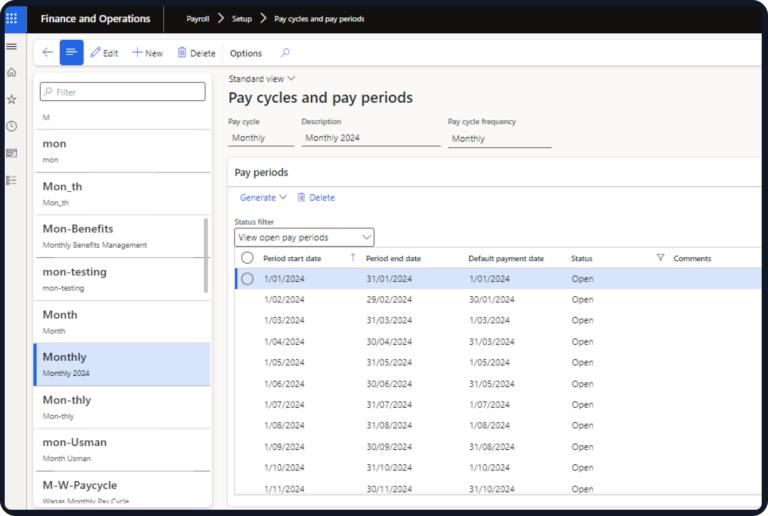Open the Status filter combo box

(x=304, y=237)
